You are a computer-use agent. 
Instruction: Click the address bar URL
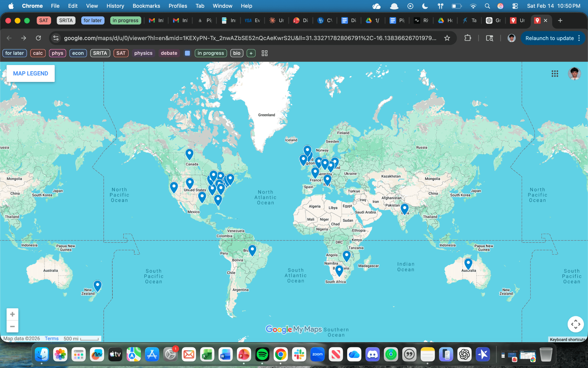click(x=250, y=38)
